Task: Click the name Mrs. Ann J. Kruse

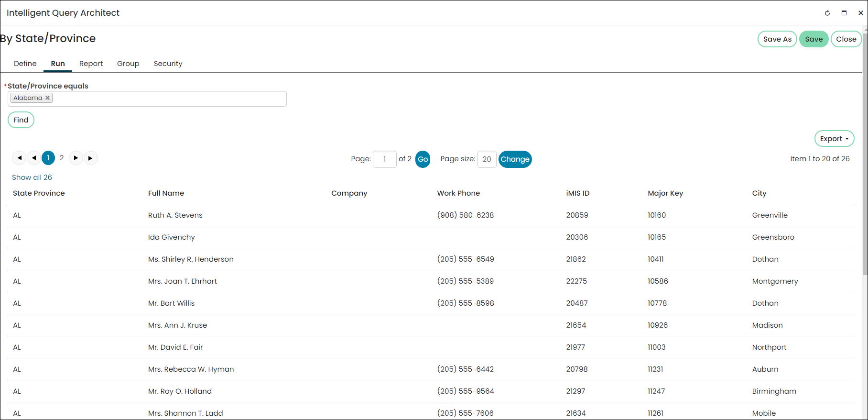Action: [178, 325]
